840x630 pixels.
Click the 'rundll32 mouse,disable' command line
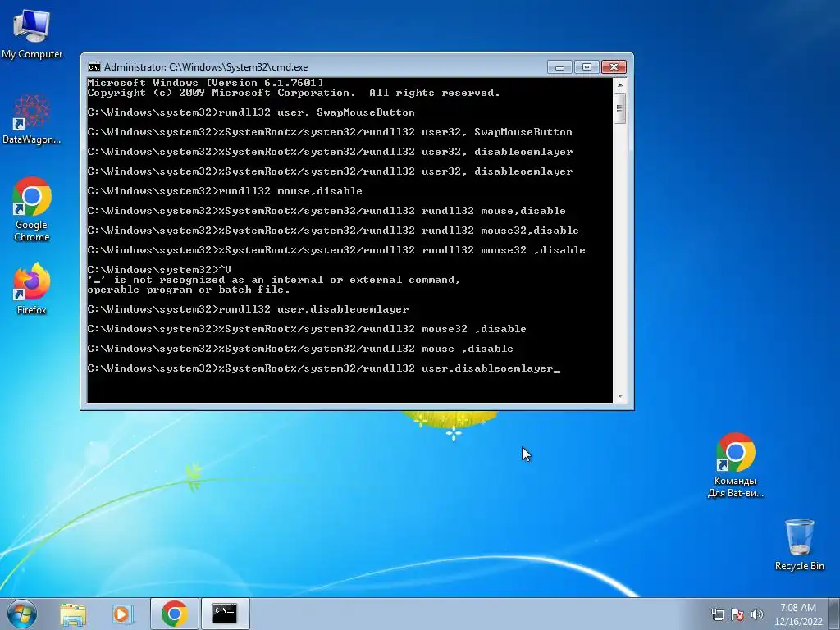pos(225,191)
